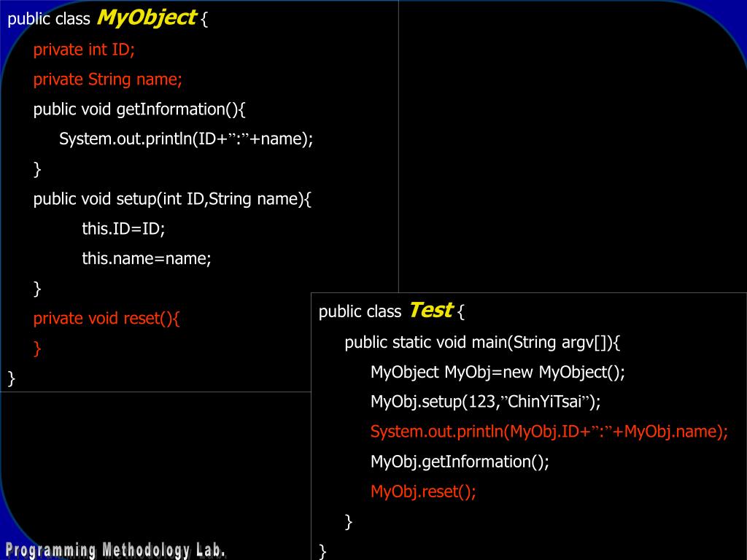
Task: Select 'MyObject MyObj=new MyObject();' line
Action: click(x=498, y=372)
